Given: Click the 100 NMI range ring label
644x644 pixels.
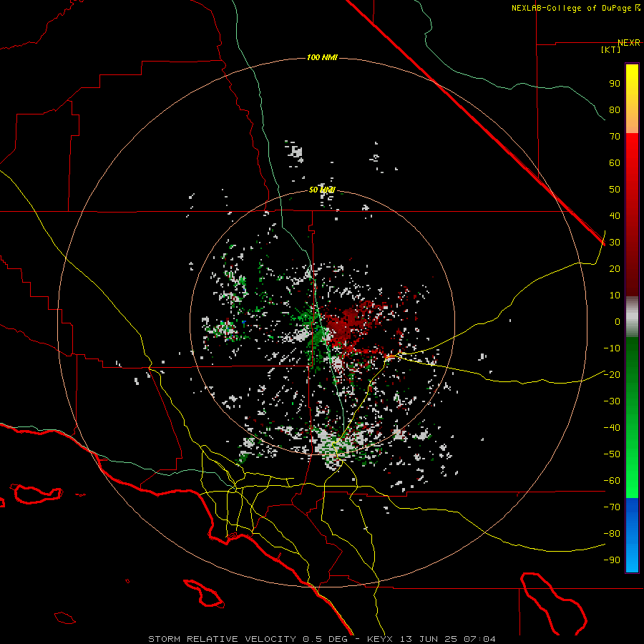Looking at the screenshot, I should point(322,57).
